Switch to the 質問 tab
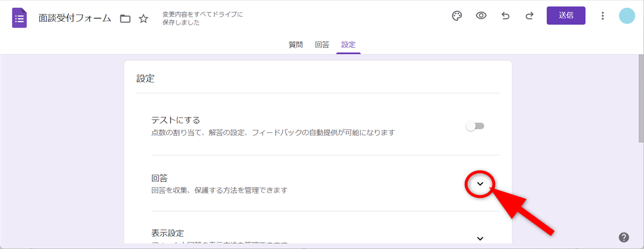 (296, 45)
